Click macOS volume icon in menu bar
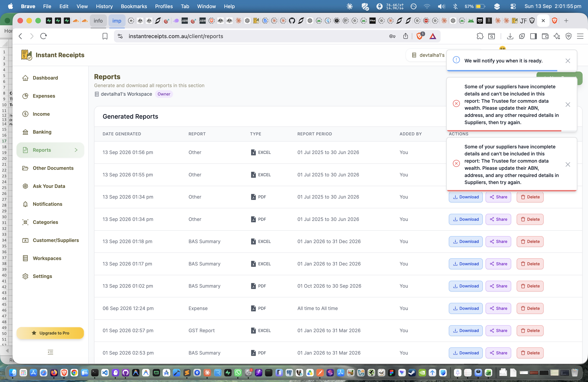 point(441,6)
